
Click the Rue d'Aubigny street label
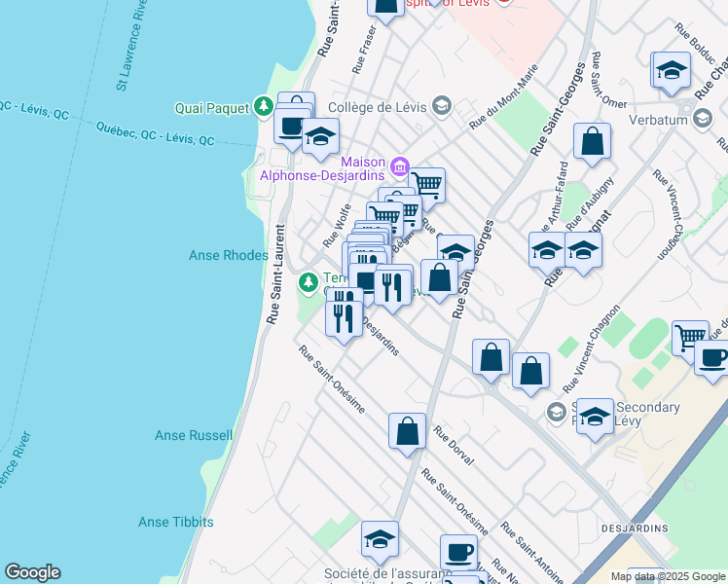(x=591, y=203)
